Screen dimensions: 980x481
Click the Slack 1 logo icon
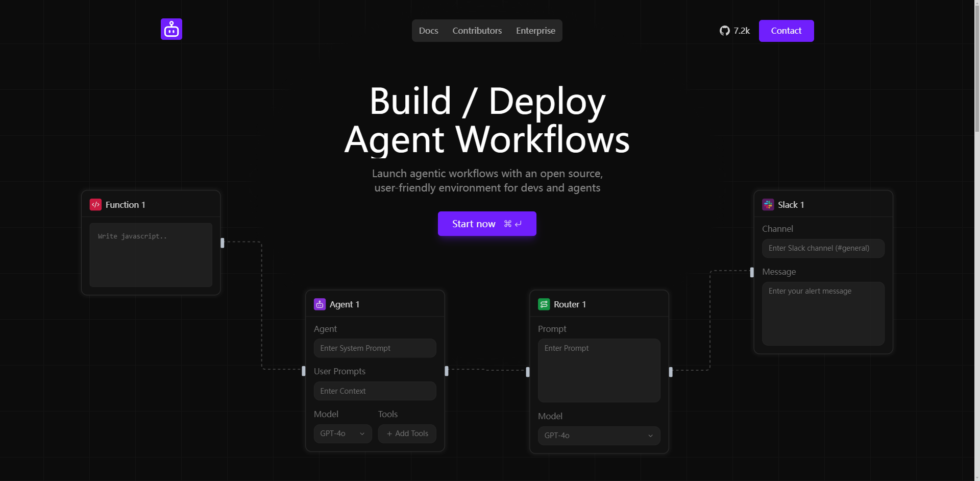pos(768,205)
